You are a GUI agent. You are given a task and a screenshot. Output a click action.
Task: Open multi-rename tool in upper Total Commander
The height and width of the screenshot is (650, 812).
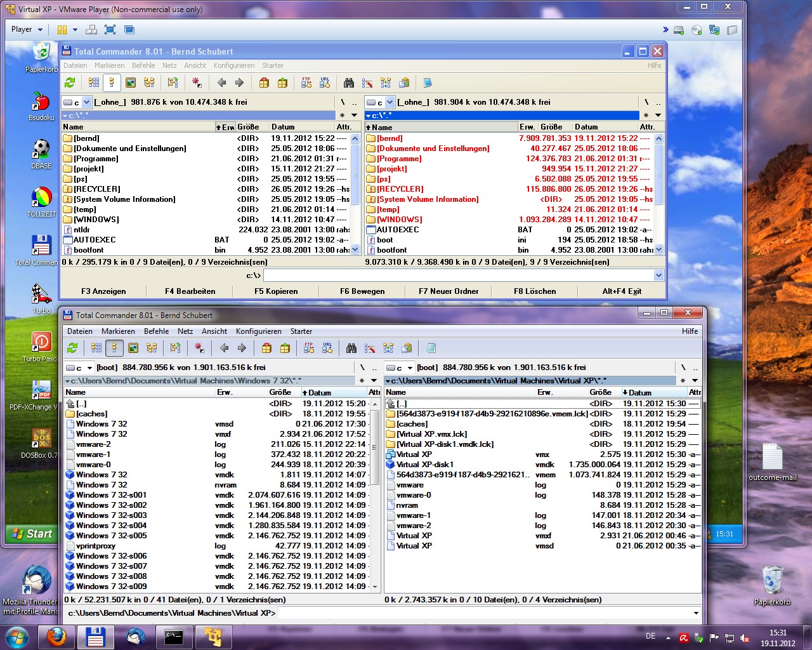(x=367, y=83)
